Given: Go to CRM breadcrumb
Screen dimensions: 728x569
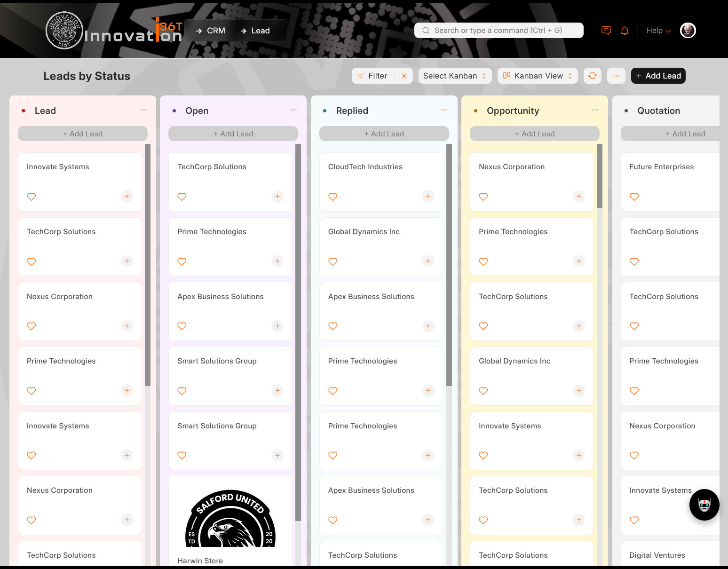Looking at the screenshot, I should click(211, 31).
